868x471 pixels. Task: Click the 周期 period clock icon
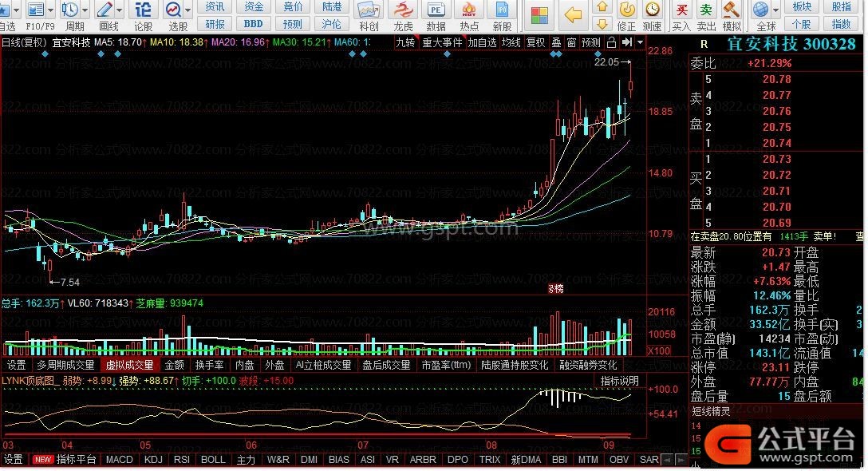[x=69, y=10]
